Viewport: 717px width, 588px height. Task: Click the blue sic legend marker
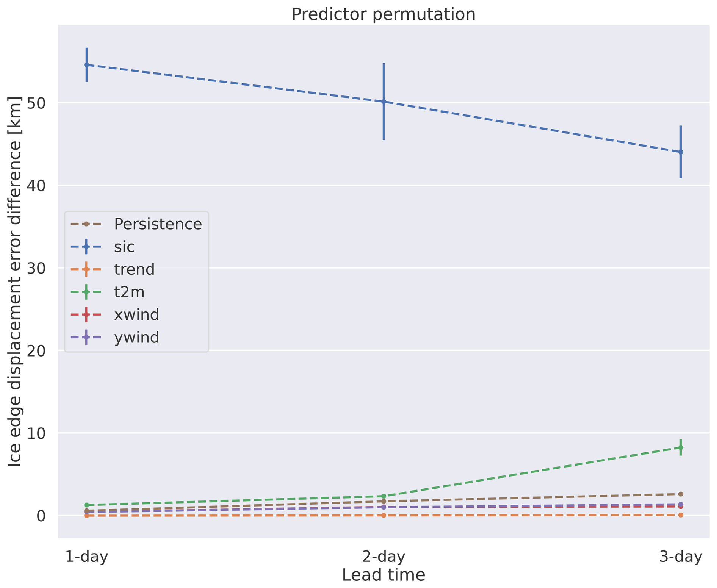(86, 247)
